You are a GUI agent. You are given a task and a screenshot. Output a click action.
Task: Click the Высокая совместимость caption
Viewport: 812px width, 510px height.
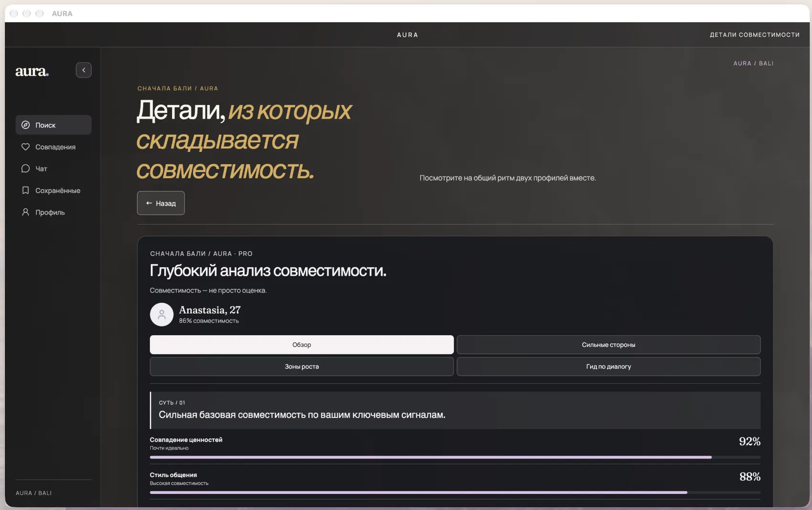179,483
